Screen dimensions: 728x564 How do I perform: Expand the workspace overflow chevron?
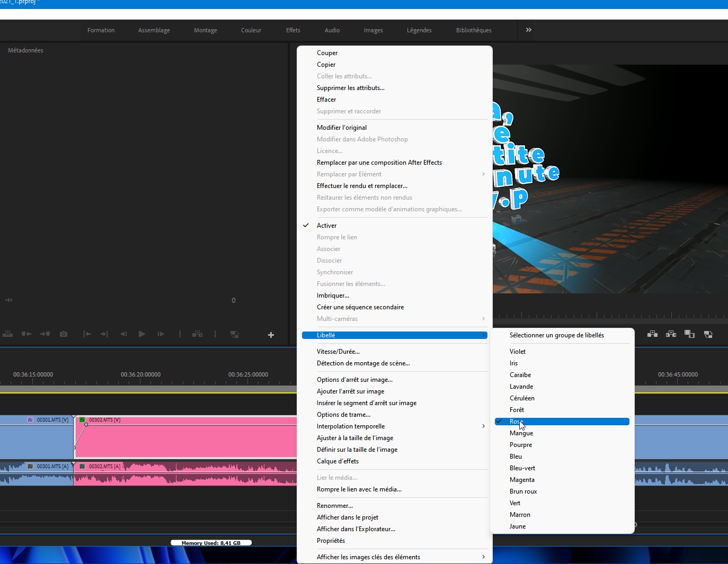tap(528, 30)
